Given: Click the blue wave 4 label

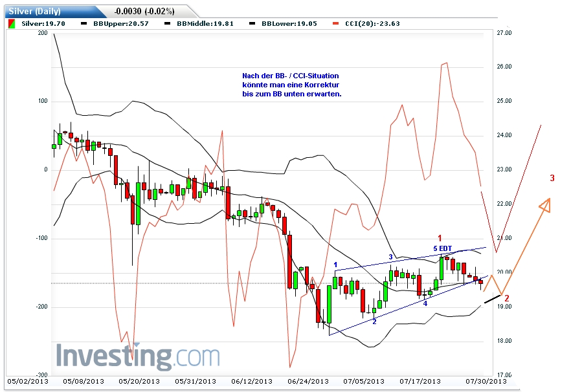Looking at the screenshot, I should [425, 303].
